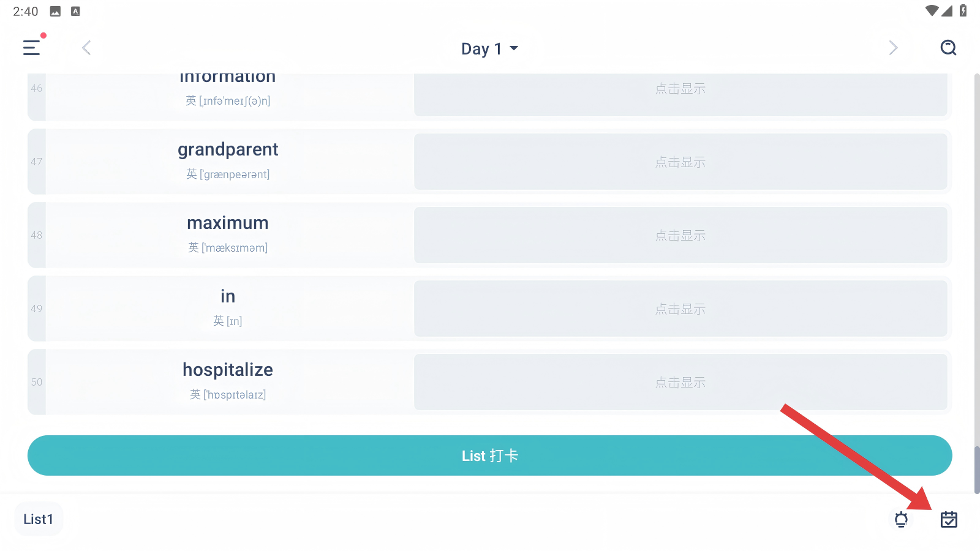Viewport: 980px width, 551px height.
Task: Open the calendar check-in icon
Action: [x=949, y=520]
